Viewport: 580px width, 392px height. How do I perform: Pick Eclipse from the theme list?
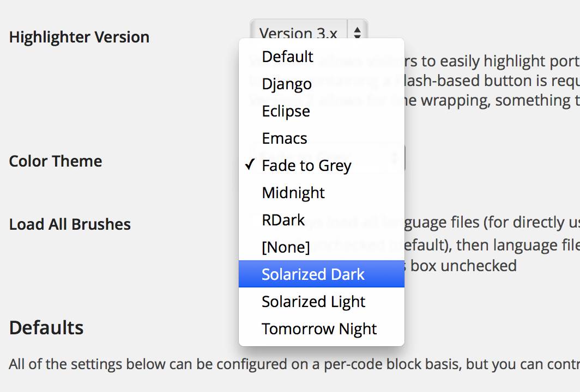tap(286, 111)
